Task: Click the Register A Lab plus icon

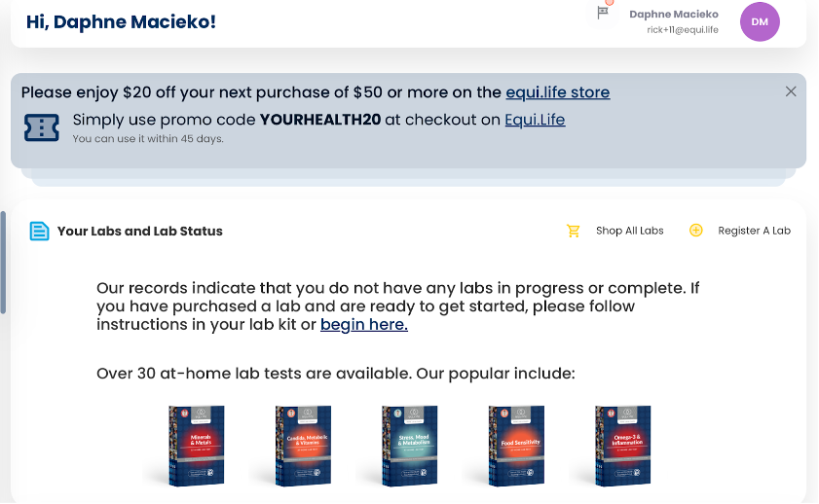Action: click(695, 231)
